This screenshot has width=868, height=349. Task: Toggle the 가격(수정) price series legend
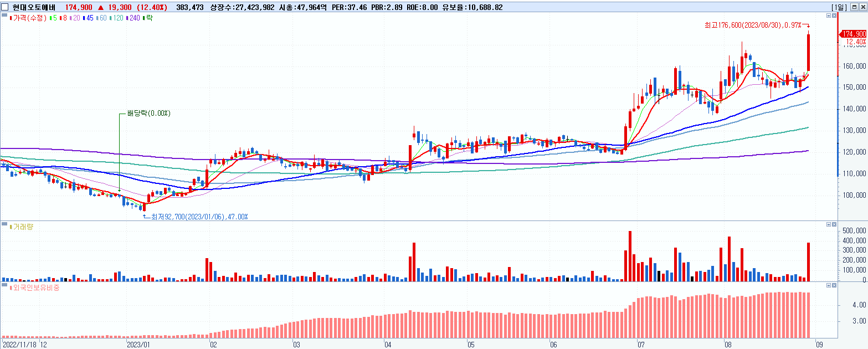[x=29, y=18]
